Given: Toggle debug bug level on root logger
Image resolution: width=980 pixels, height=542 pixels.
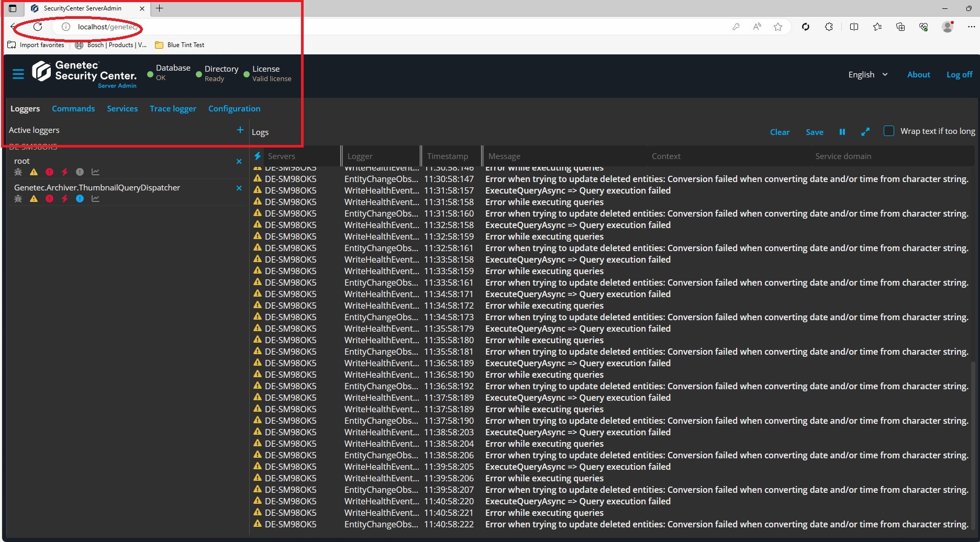Looking at the screenshot, I should pos(18,172).
